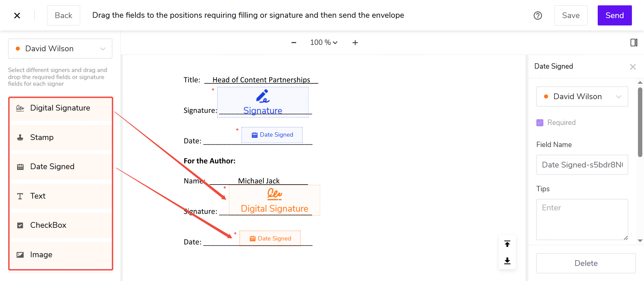Zoom out with the minus icon
644x281 pixels.
pyautogui.click(x=294, y=43)
